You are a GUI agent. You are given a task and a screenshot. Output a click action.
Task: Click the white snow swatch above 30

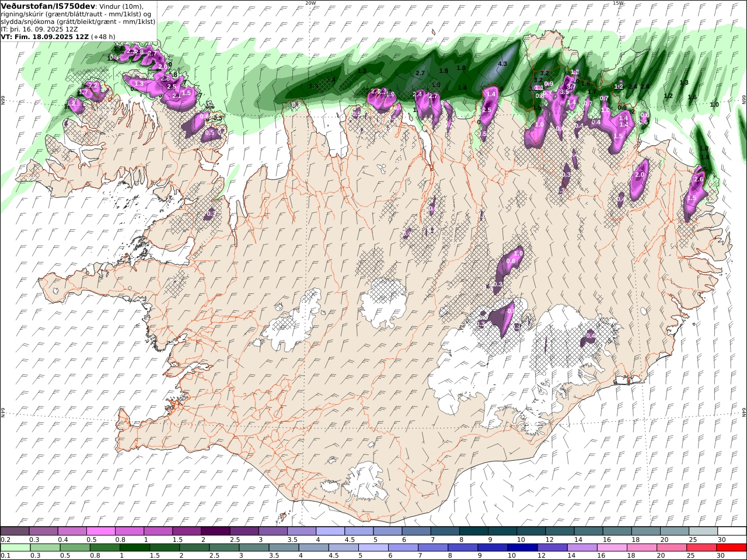tap(731, 531)
